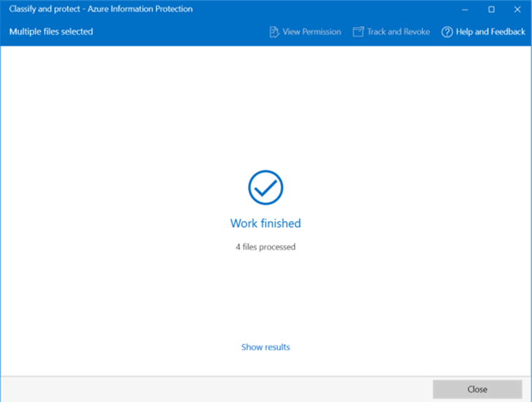Click the Help question mark icon

point(447,32)
